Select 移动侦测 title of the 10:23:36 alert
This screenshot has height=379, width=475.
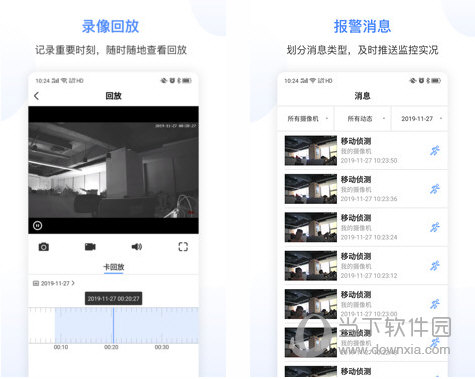tap(356, 179)
